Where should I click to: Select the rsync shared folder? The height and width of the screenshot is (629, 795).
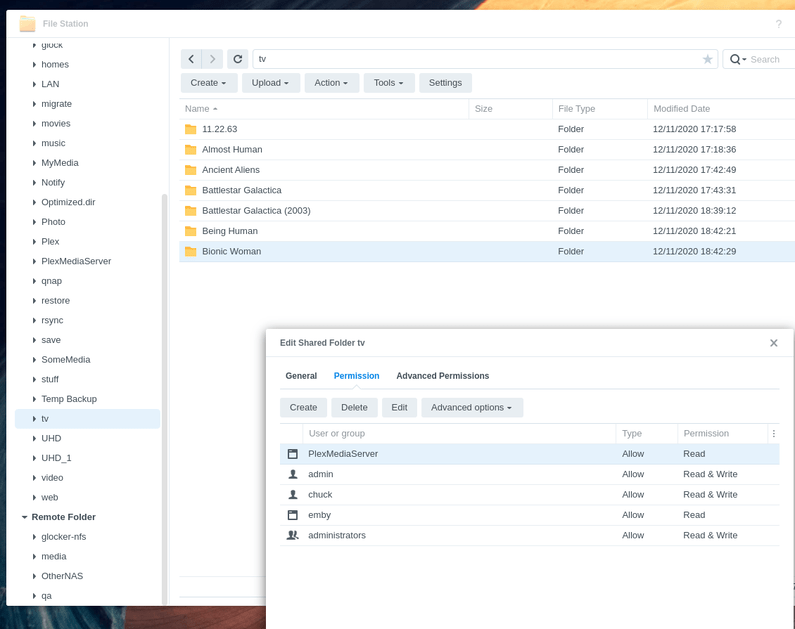[x=52, y=320]
